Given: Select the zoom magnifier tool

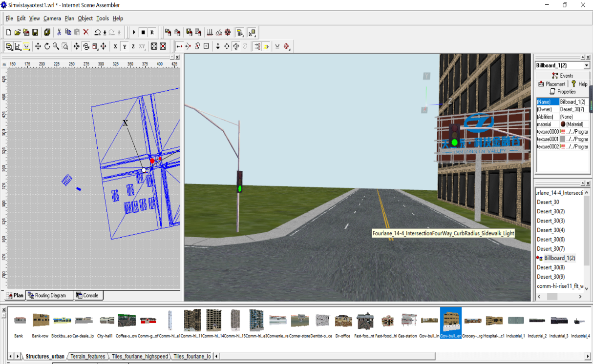Looking at the screenshot, I should (x=56, y=46).
